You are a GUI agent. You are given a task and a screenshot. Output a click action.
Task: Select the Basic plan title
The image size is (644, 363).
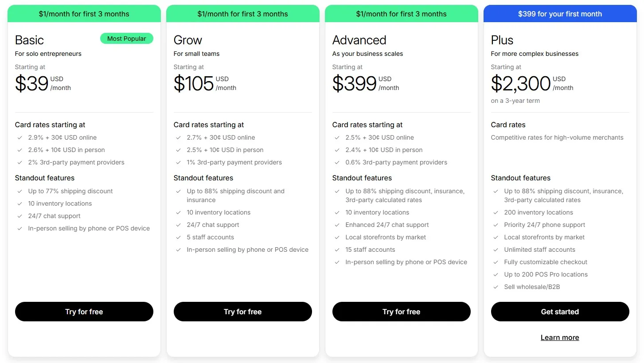[x=29, y=40]
